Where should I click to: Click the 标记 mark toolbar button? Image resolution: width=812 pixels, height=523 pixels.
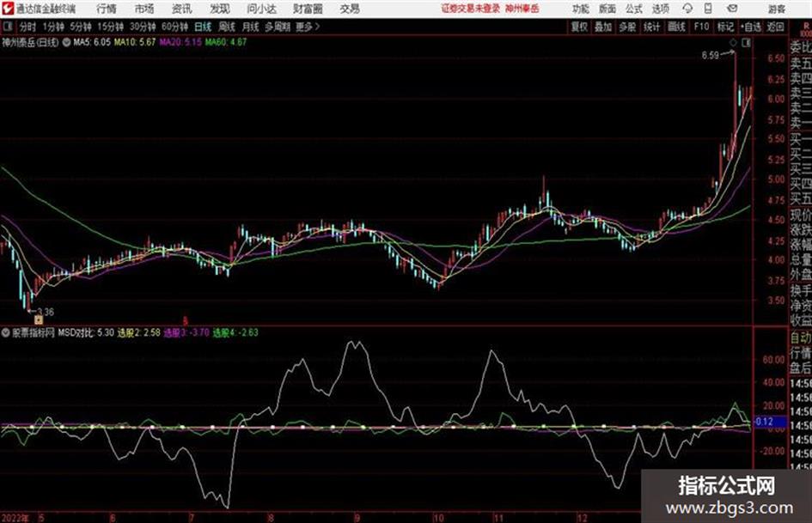tap(725, 27)
